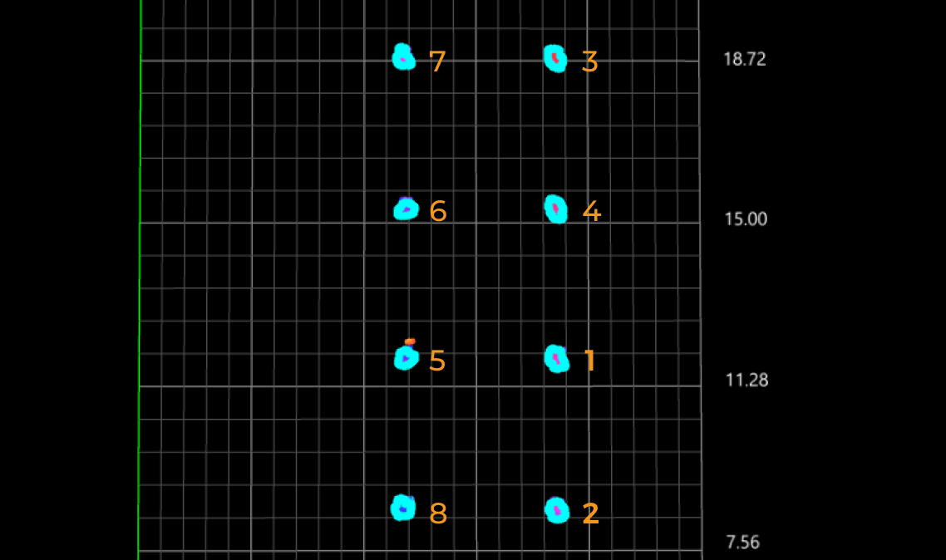Click the axis value 15.00

coord(746,219)
